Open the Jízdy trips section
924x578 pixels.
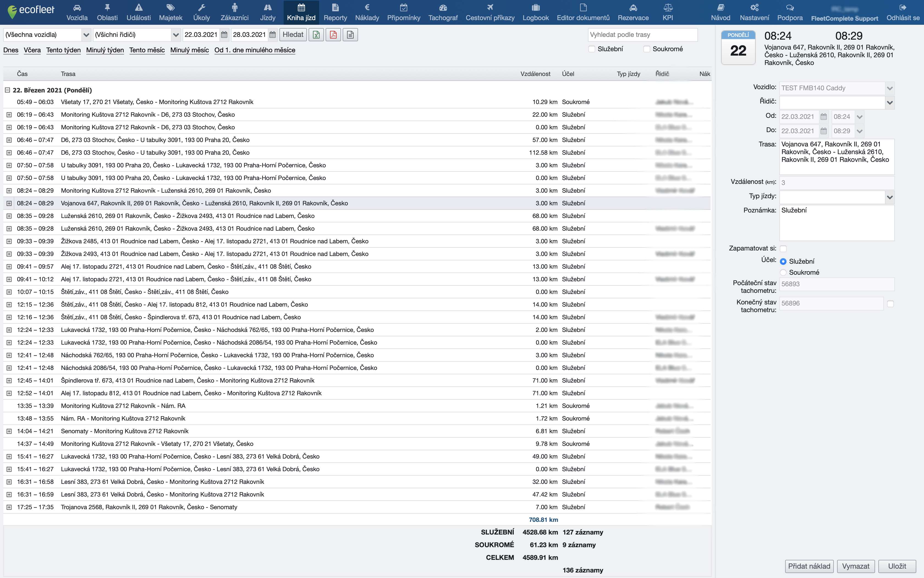coord(268,13)
